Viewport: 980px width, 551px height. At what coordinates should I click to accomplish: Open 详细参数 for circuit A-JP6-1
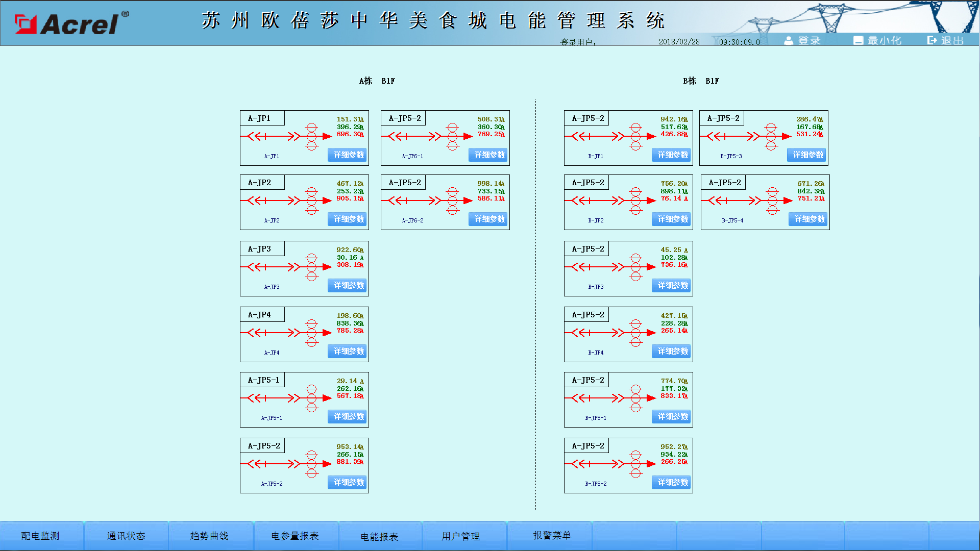(488, 155)
